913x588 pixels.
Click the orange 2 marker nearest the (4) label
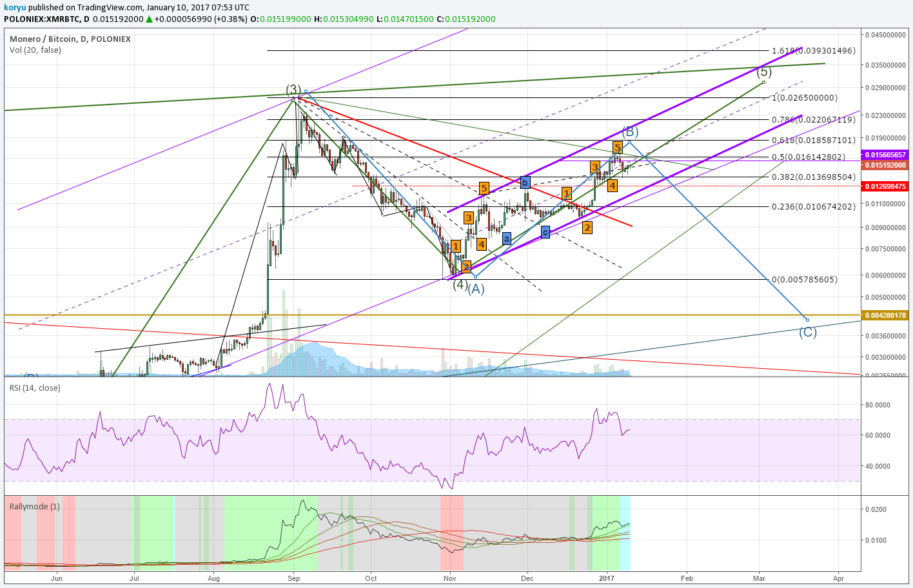[x=466, y=266]
